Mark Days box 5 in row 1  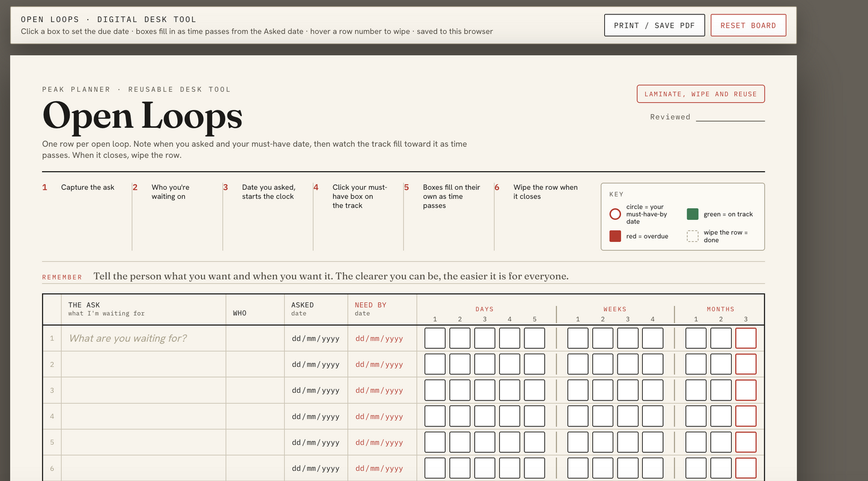click(x=535, y=338)
